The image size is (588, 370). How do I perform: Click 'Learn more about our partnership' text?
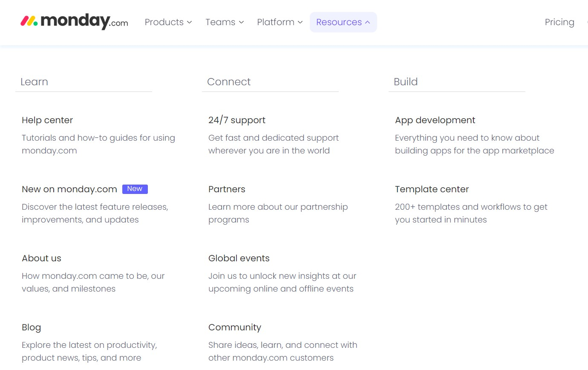(278, 213)
